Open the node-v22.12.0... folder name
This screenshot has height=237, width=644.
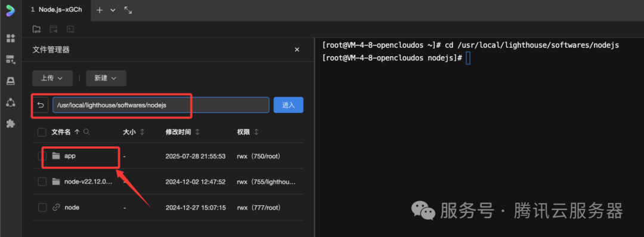point(88,181)
